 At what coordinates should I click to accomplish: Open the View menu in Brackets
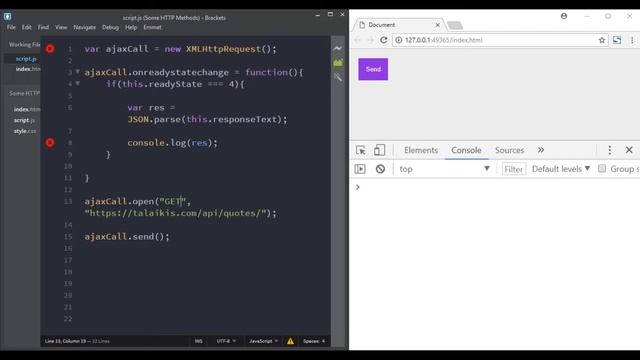(x=61, y=27)
